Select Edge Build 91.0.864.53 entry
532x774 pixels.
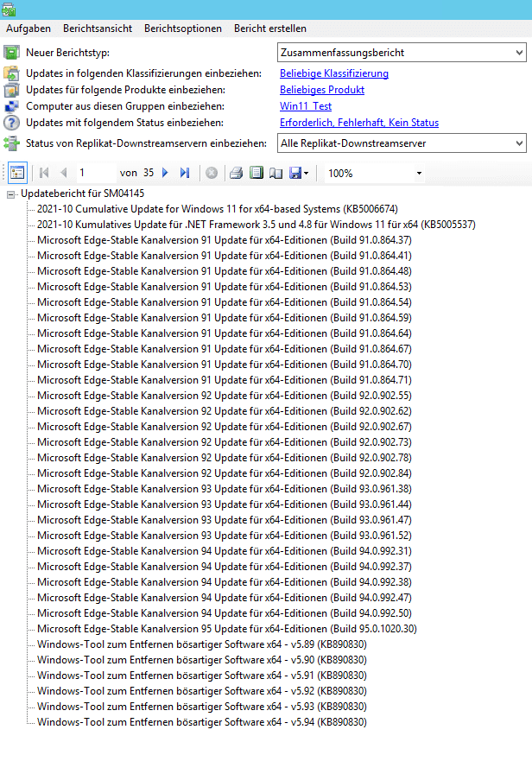(x=224, y=287)
